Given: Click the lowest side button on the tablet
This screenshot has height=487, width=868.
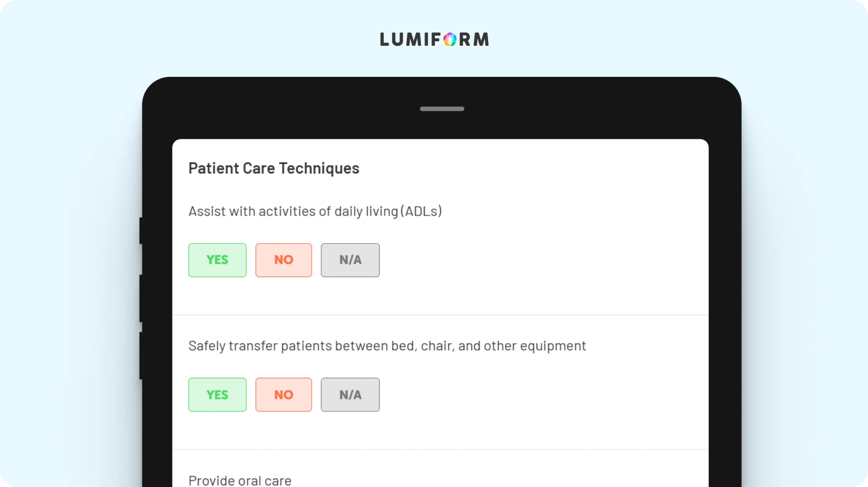Looking at the screenshot, I should tap(141, 355).
